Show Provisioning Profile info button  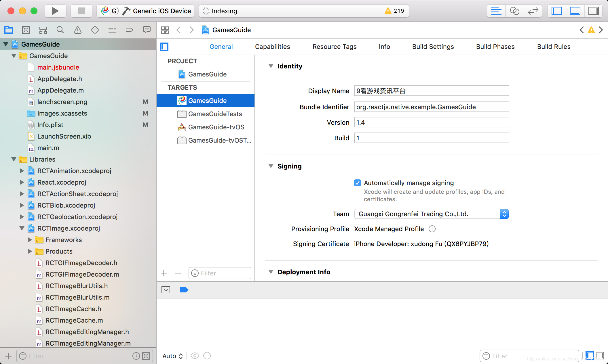coord(432,229)
